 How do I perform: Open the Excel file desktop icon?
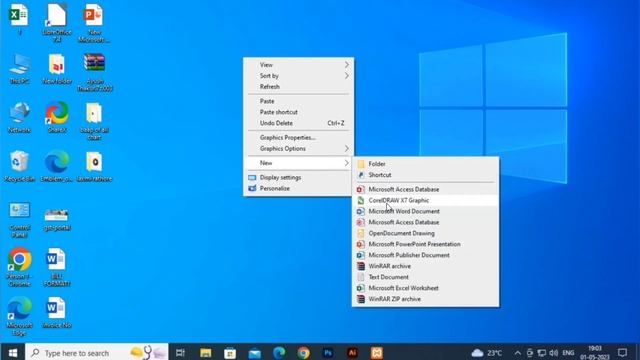tap(19, 19)
